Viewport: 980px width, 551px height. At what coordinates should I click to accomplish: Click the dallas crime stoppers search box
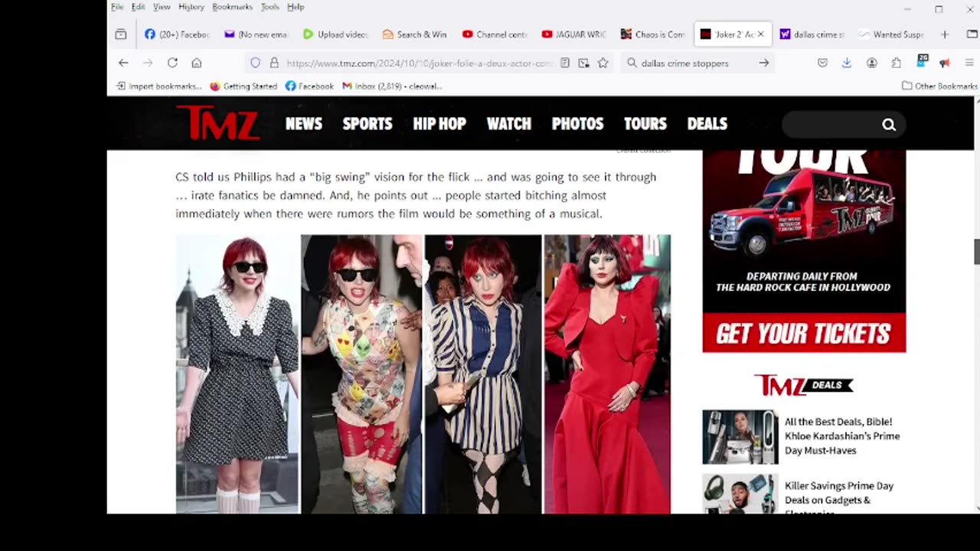tap(696, 63)
